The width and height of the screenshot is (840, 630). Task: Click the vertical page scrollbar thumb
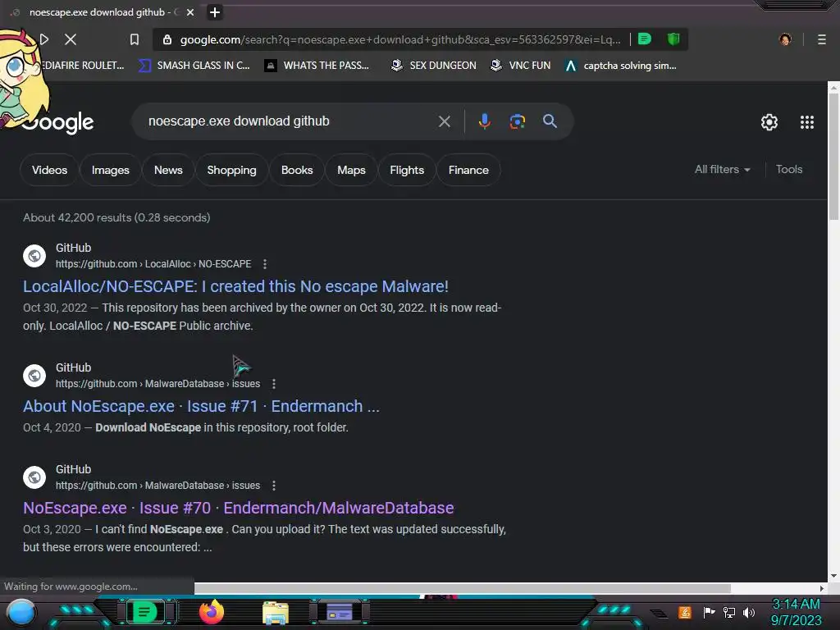pyautogui.click(x=833, y=156)
